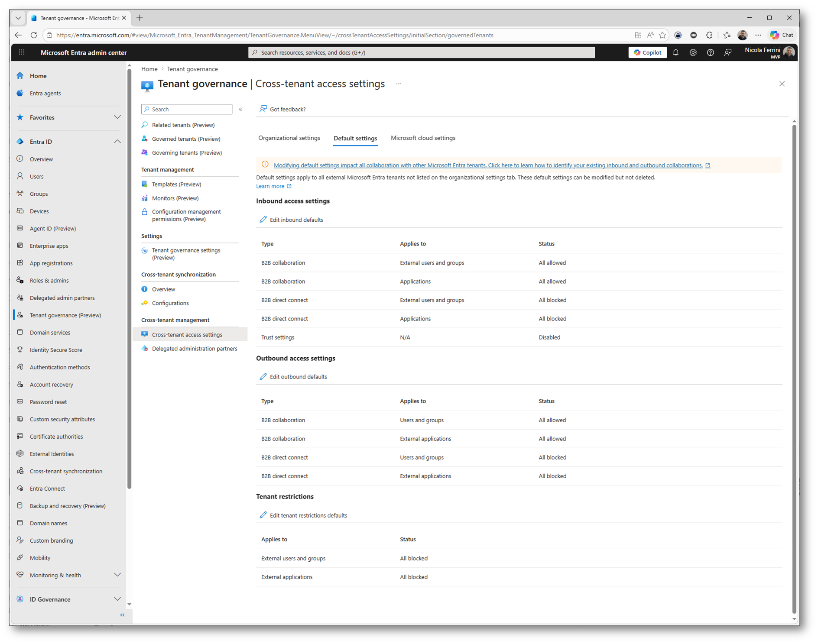This screenshot has height=644, width=818.
Task: Click the main content vertical scrollbar
Action: (794, 368)
